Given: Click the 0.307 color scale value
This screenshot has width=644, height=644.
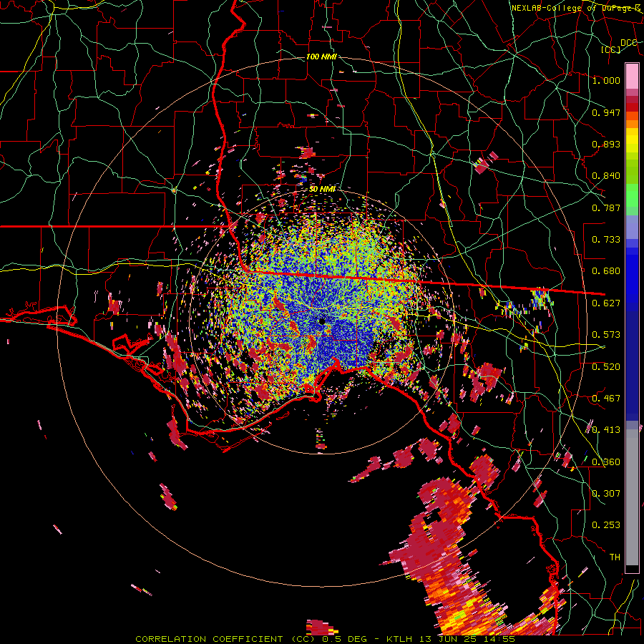Looking at the screenshot, I should tap(606, 494).
